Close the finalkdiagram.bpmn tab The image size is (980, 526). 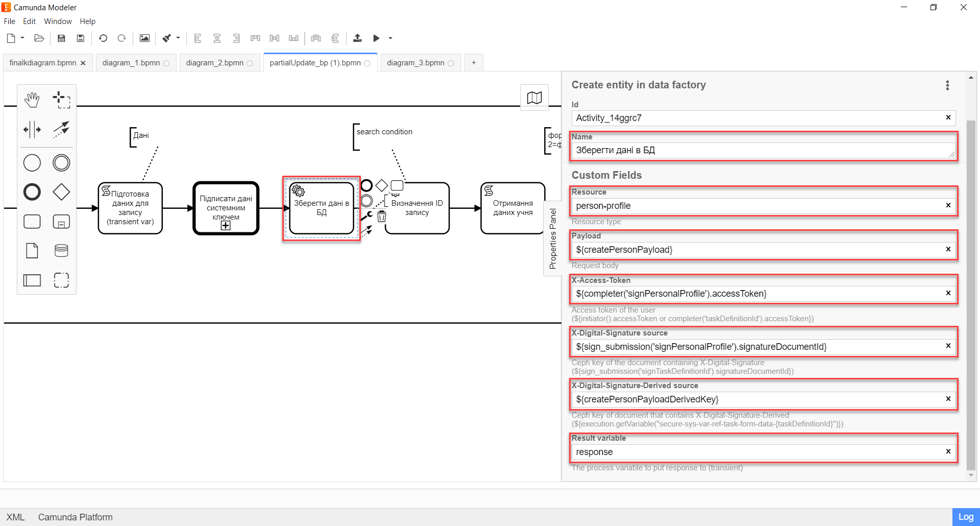pyautogui.click(x=83, y=63)
